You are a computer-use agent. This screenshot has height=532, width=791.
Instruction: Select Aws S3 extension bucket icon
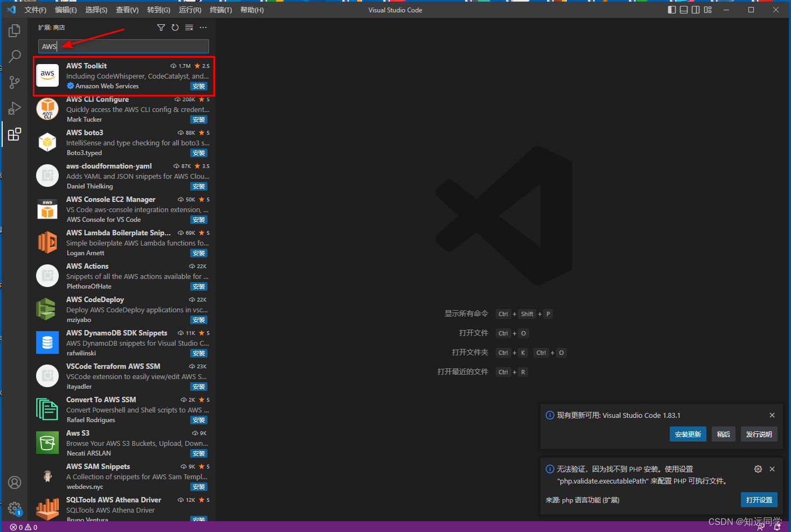coord(47,443)
